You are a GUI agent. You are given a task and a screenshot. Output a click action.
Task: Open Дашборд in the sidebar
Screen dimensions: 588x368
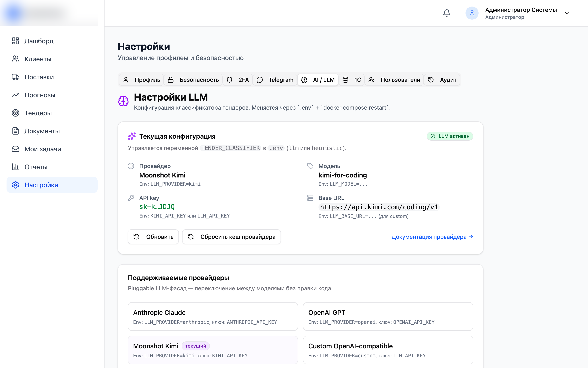click(x=52, y=41)
